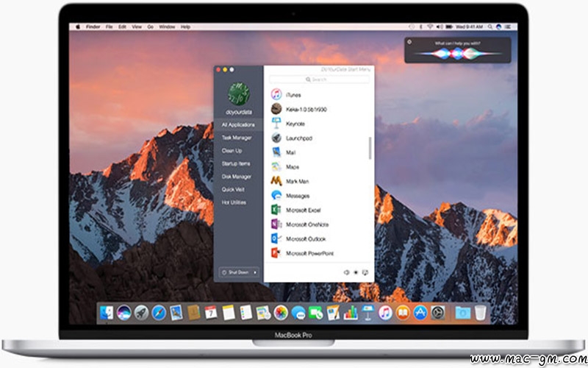This screenshot has width=588, height=368.
Task: Open the Trash in the Dock
Action: (x=481, y=312)
